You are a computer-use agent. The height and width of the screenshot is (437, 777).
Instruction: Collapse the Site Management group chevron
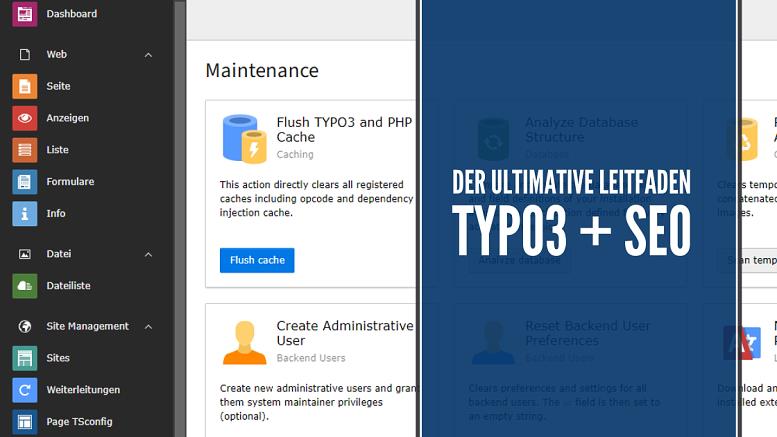click(148, 327)
